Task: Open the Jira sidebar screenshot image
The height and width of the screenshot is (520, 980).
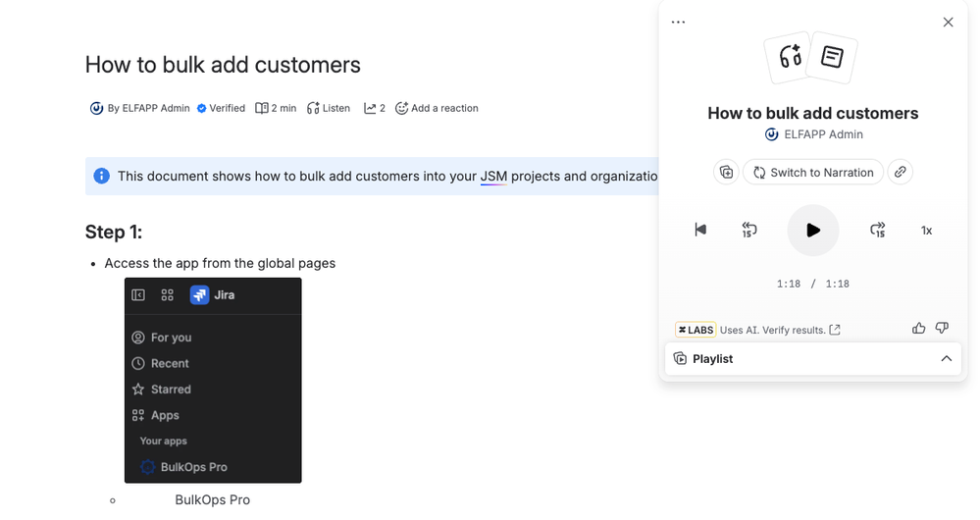Action: (x=213, y=380)
